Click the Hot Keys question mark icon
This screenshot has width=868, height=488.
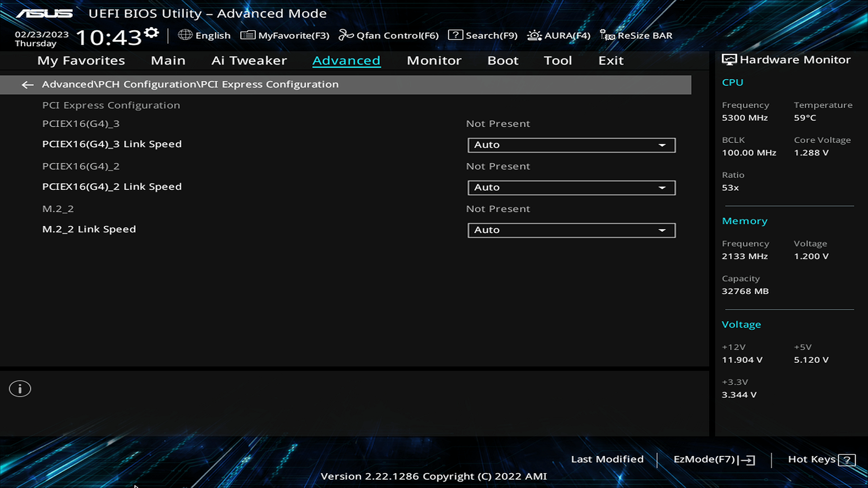(846, 460)
